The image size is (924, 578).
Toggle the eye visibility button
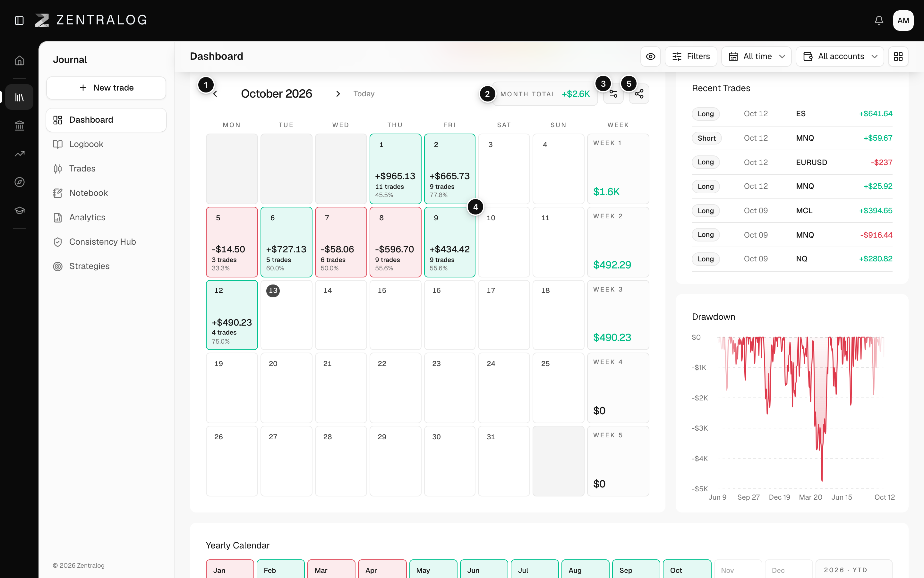[651, 57]
